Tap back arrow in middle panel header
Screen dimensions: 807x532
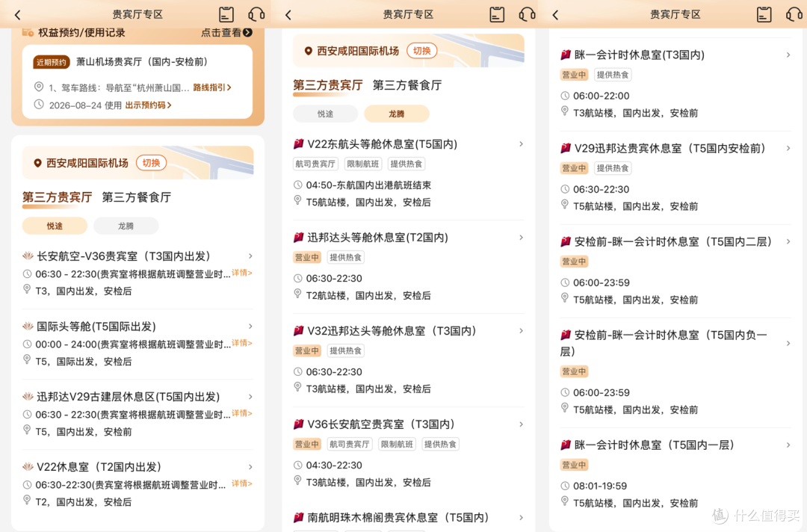coord(288,15)
